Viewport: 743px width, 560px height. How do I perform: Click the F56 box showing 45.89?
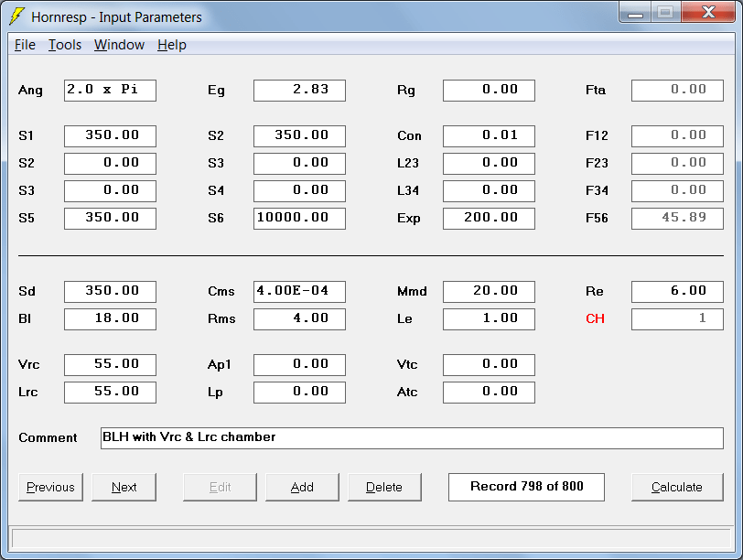click(x=678, y=219)
